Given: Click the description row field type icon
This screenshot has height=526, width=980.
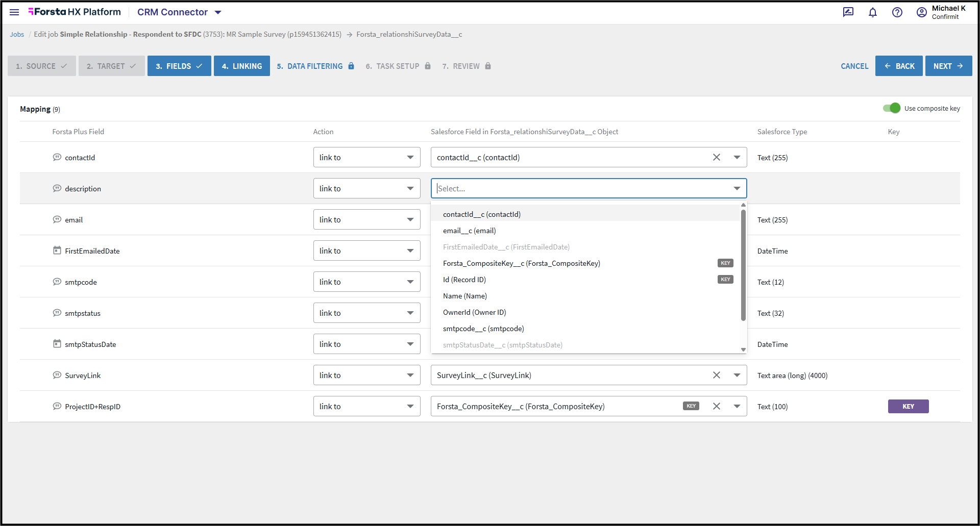Looking at the screenshot, I should point(57,188).
